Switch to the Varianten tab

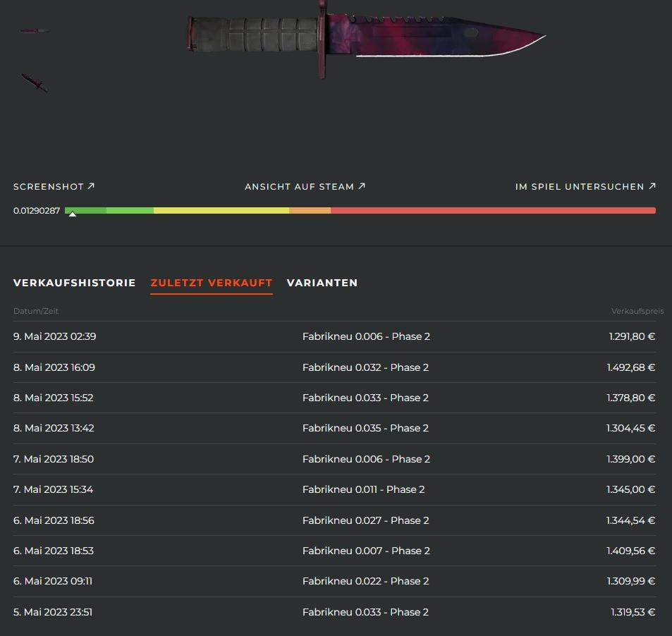[322, 283]
